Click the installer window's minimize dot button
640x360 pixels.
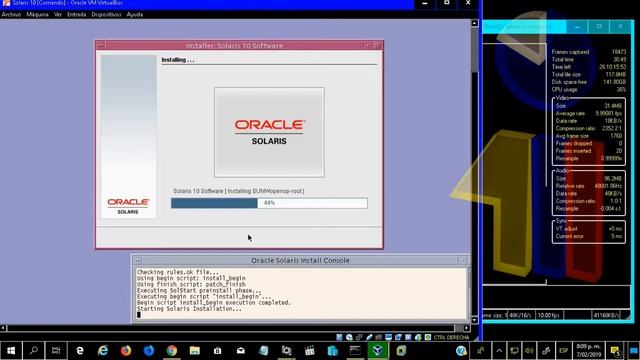[368, 45]
